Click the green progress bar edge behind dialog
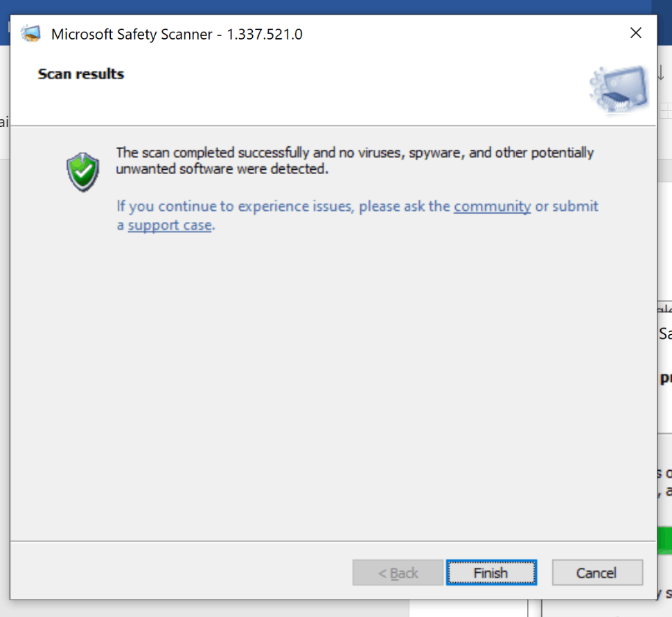 (664, 540)
